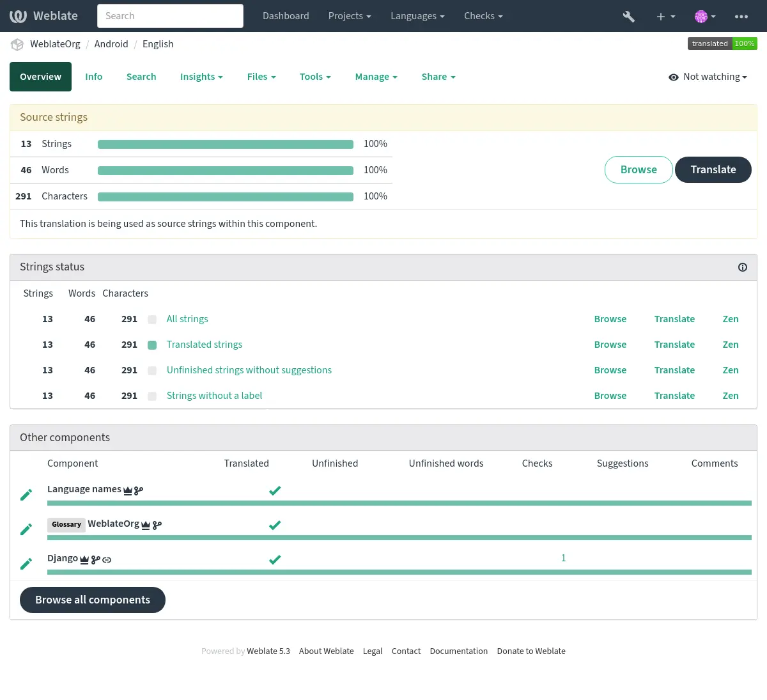767x700 pixels.
Task: Open the All strings link
Action: click(187, 319)
